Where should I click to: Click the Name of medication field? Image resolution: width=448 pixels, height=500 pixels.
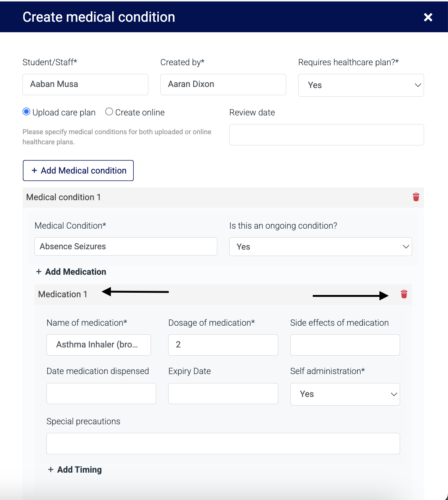tap(99, 345)
